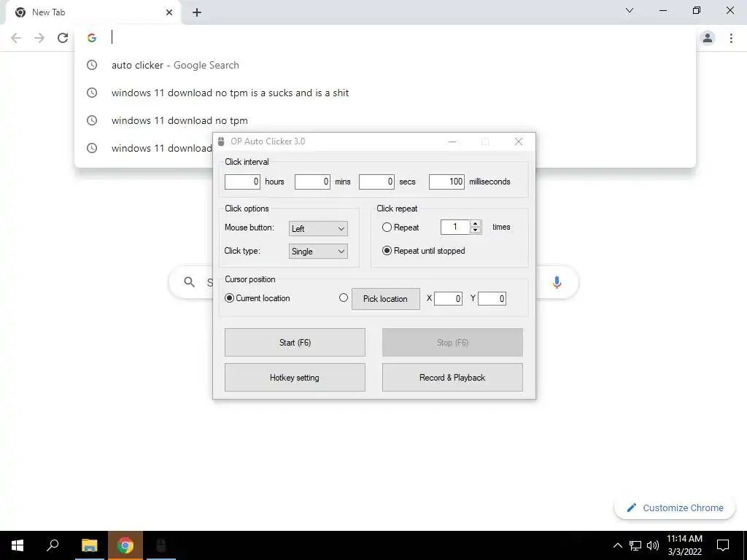Open the tab search chevron
The image size is (747, 560).
[x=630, y=10]
